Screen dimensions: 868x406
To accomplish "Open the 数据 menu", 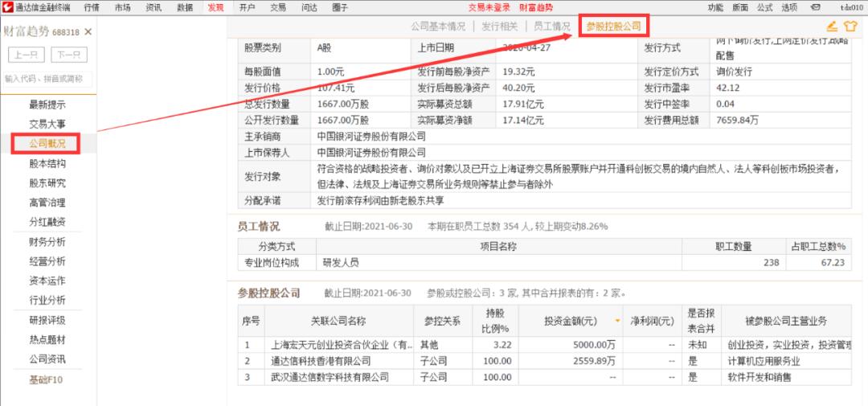I will pyautogui.click(x=185, y=7).
